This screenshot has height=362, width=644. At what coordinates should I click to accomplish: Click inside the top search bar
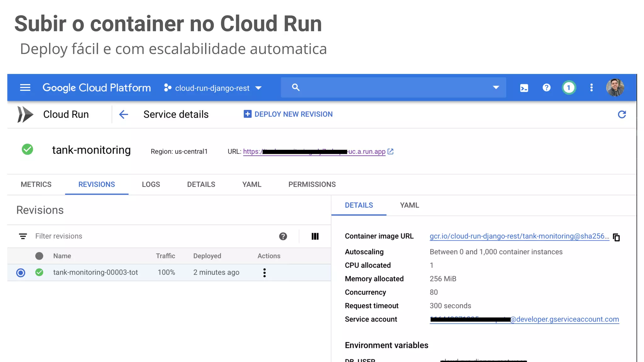pyautogui.click(x=393, y=87)
